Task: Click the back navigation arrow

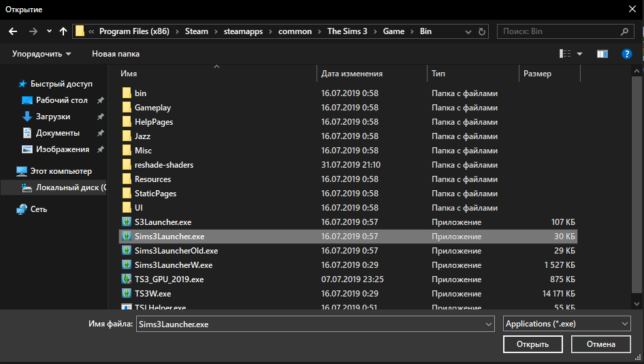Action: [12, 31]
